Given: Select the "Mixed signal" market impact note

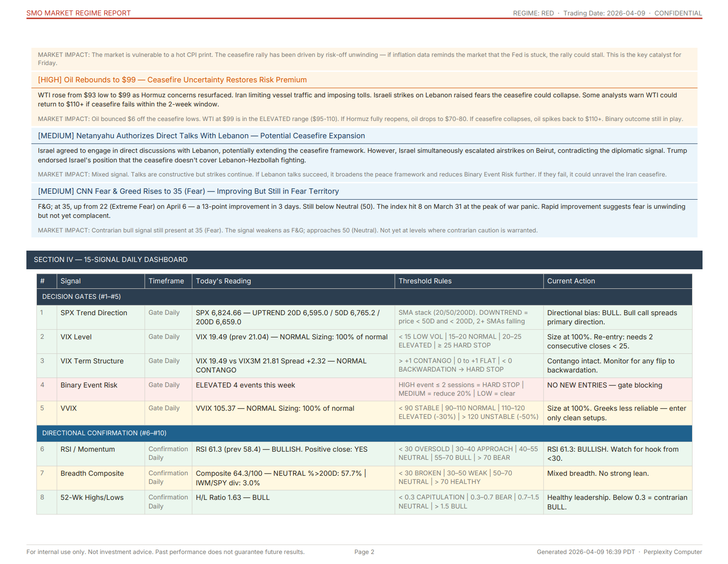Looking at the screenshot, I should pyautogui.click(x=352, y=175).
